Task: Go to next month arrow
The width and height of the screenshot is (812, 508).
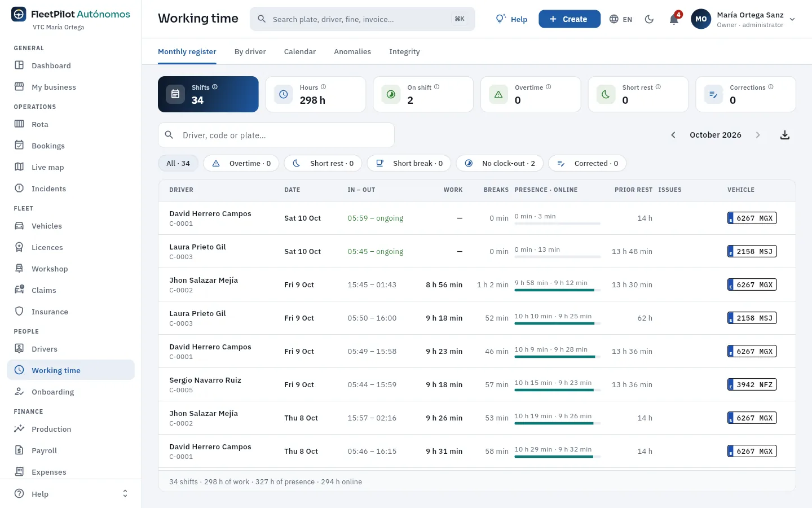Action: pyautogui.click(x=758, y=135)
